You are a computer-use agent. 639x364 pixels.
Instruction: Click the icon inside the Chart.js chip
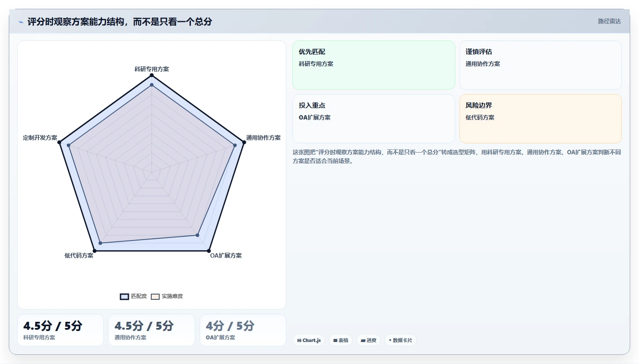[x=299, y=340]
